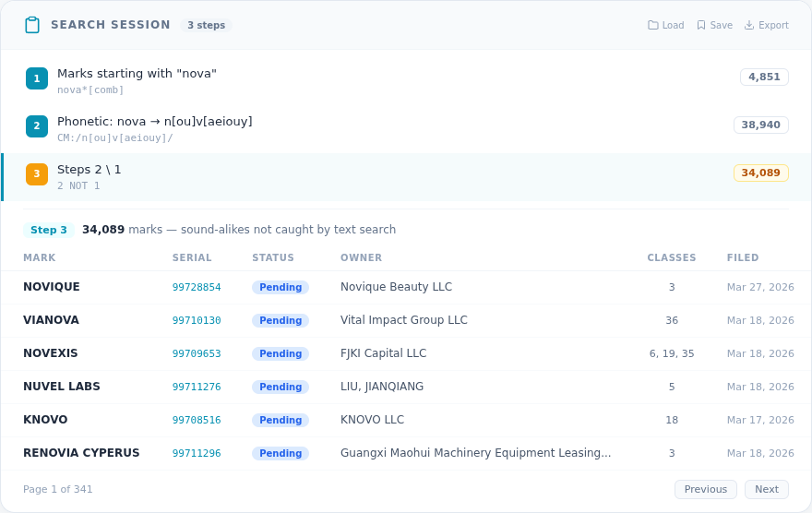Sort table by the Filed column header
This screenshot has width=812, height=513.
pos(742,258)
